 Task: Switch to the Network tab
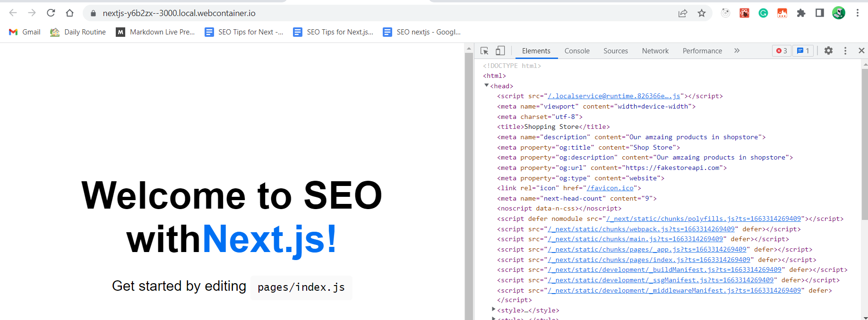click(x=655, y=51)
